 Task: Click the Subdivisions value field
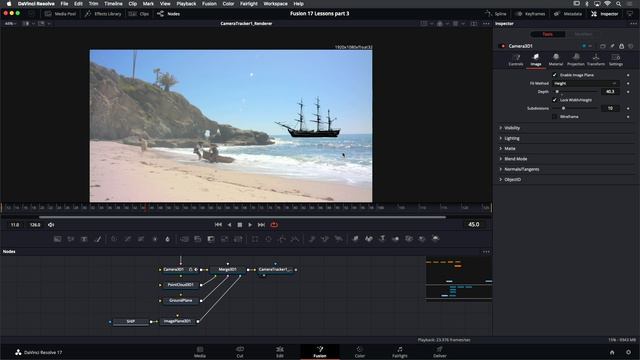tap(610, 108)
